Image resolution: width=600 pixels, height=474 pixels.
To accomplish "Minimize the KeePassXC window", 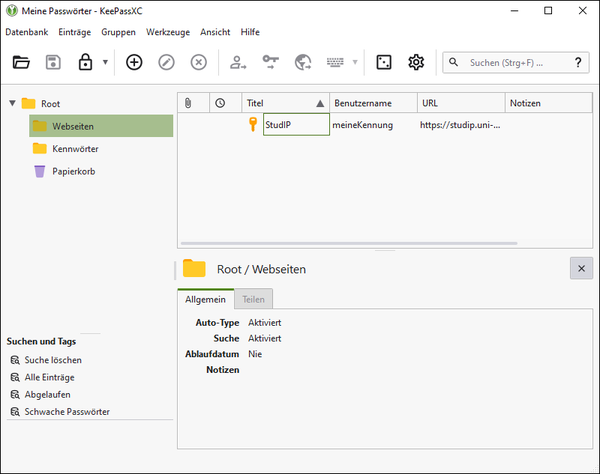I will [x=514, y=11].
